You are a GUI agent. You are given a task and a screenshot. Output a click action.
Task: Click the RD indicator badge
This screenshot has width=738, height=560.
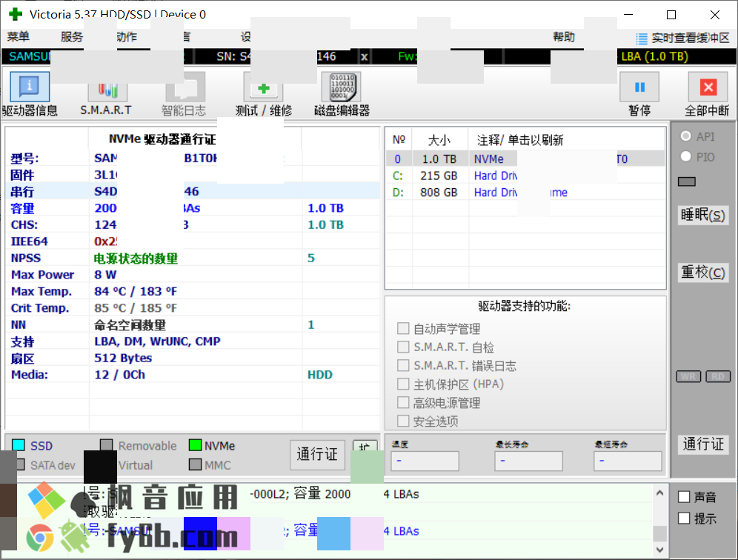click(x=718, y=376)
